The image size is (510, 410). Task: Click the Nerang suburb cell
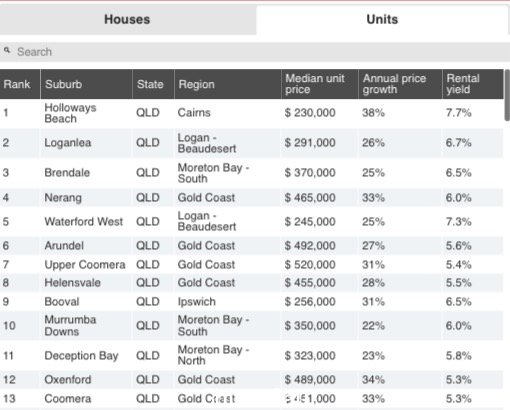(63, 198)
